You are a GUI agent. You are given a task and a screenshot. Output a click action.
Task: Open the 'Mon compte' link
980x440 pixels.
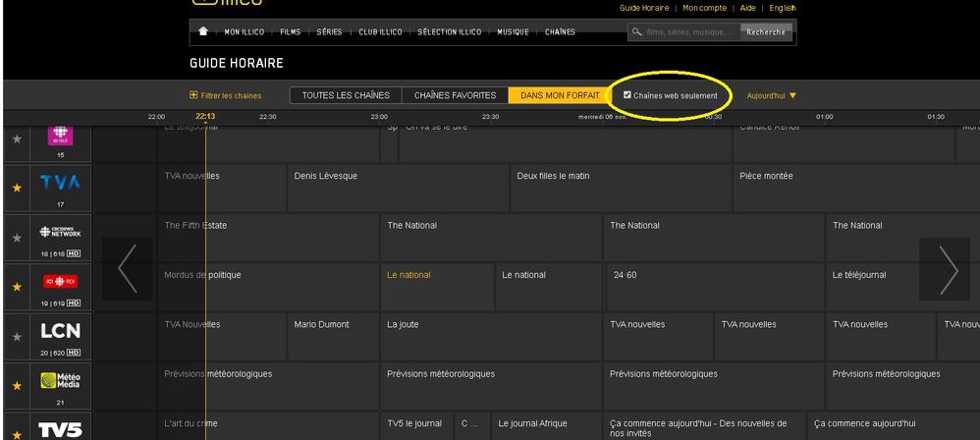pos(704,8)
